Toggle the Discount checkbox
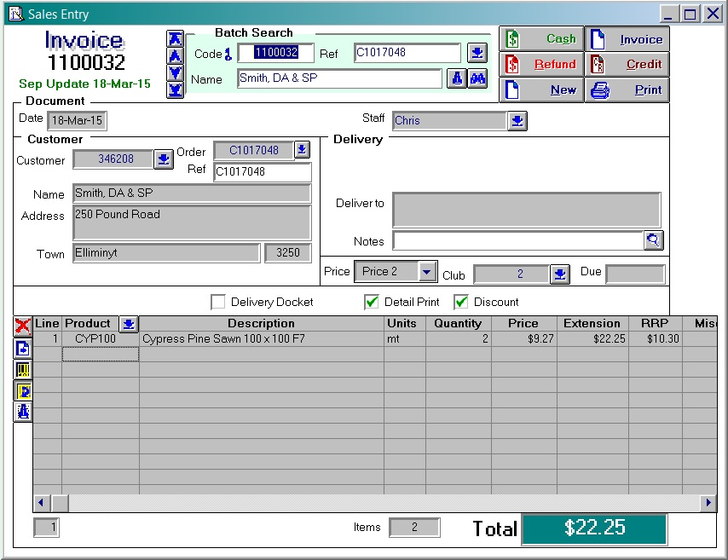 461,302
